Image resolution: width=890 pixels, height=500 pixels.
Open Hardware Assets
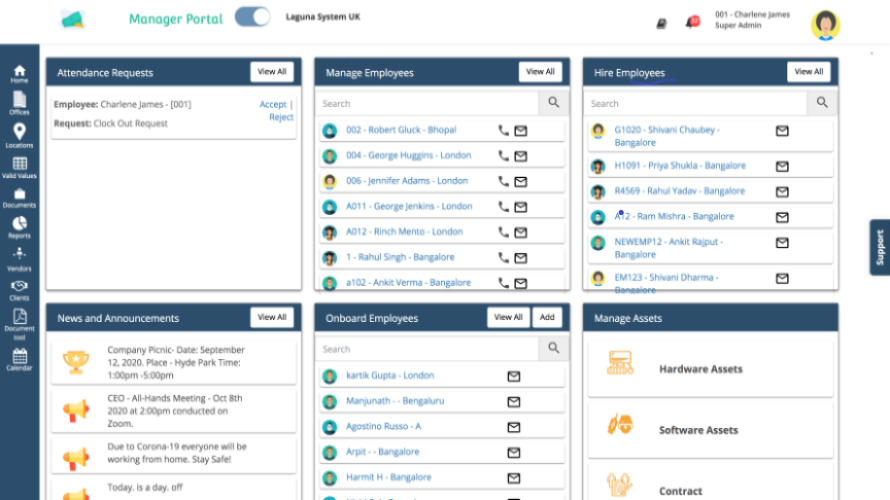click(710, 369)
